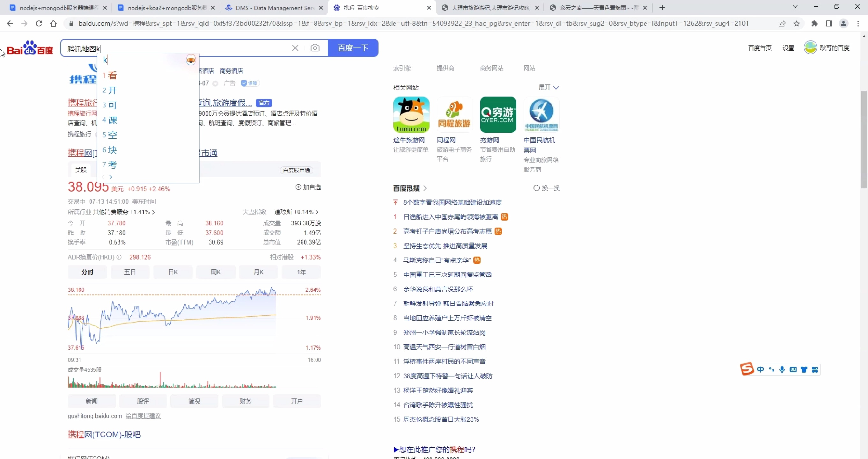Click the browser profile avatar icon

(x=843, y=24)
